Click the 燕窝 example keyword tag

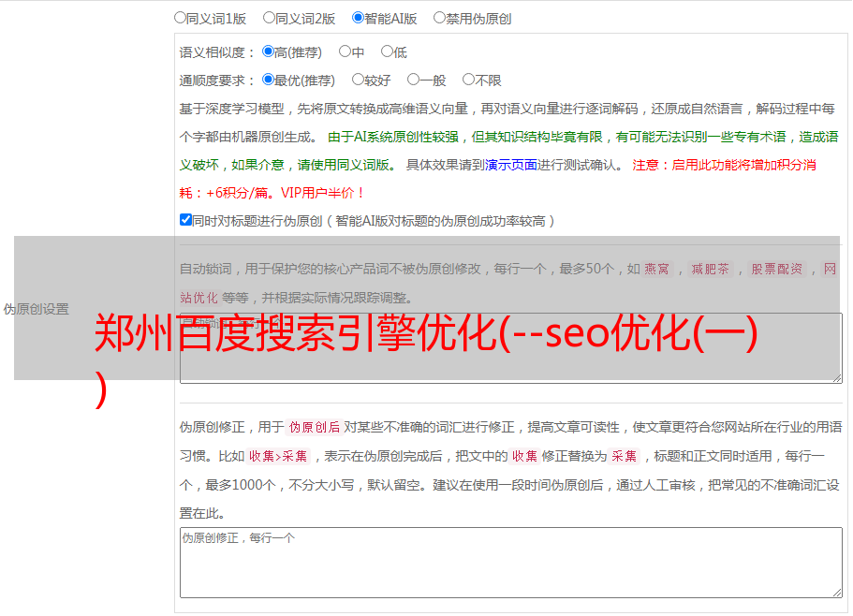click(657, 269)
